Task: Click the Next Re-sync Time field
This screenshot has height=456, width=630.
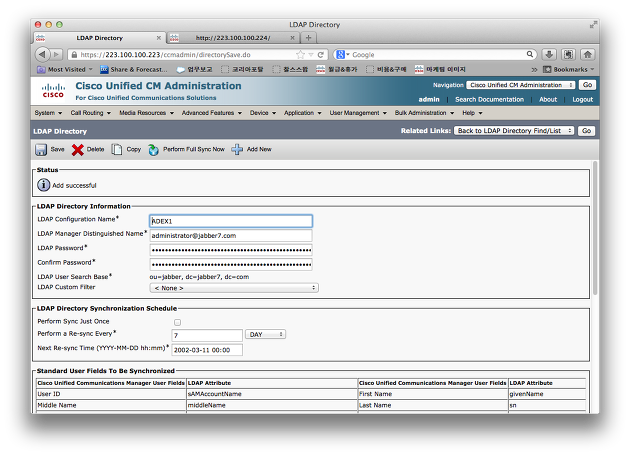Action: [207, 350]
